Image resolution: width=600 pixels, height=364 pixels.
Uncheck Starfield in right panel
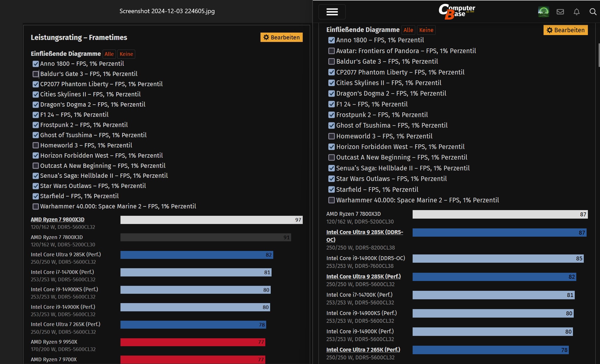click(x=331, y=189)
